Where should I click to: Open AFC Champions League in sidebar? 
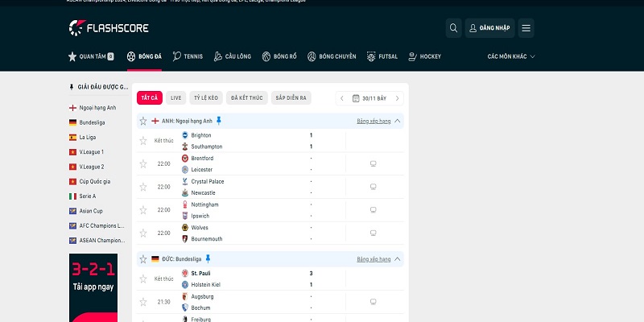point(97,226)
